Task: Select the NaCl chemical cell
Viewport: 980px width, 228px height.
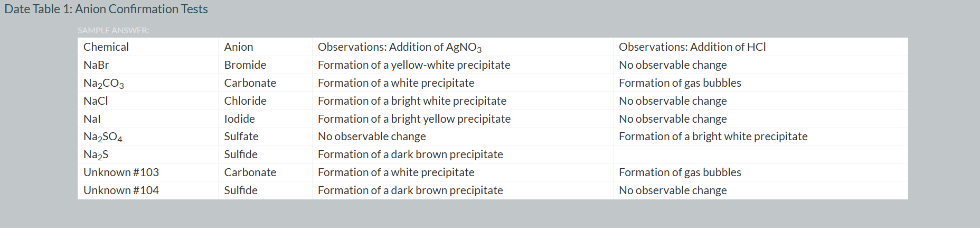Action: click(x=96, y=101)
